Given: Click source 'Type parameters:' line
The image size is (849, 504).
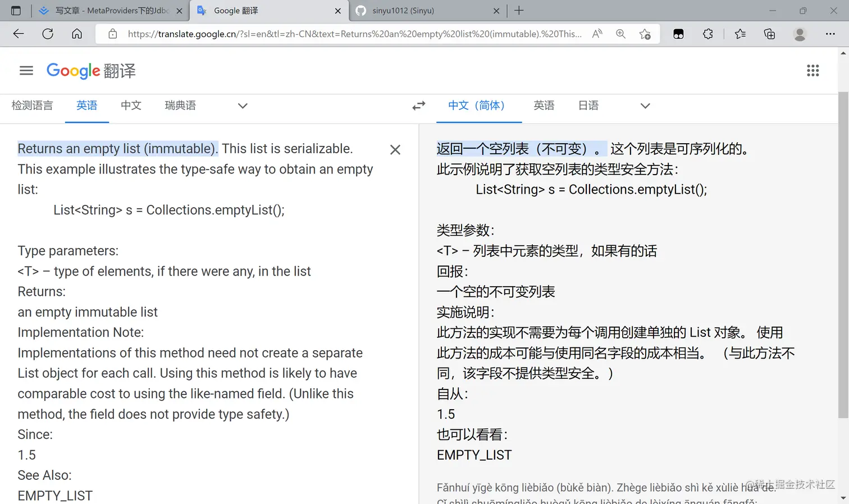Looking at the screenshot, I should pyautogui.click(x=68, y=251).
